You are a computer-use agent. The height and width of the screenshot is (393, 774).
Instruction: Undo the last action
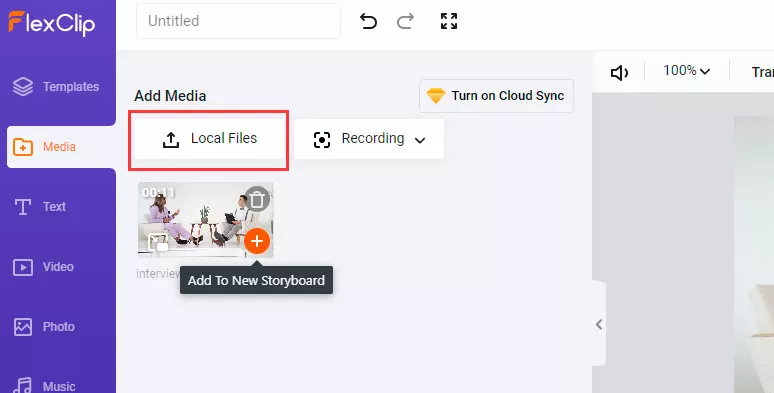point(368,21)
